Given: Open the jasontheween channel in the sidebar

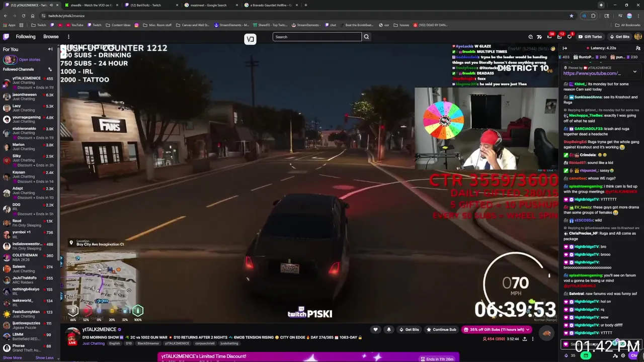Looking at the screenshot, I should pos(29,97).
